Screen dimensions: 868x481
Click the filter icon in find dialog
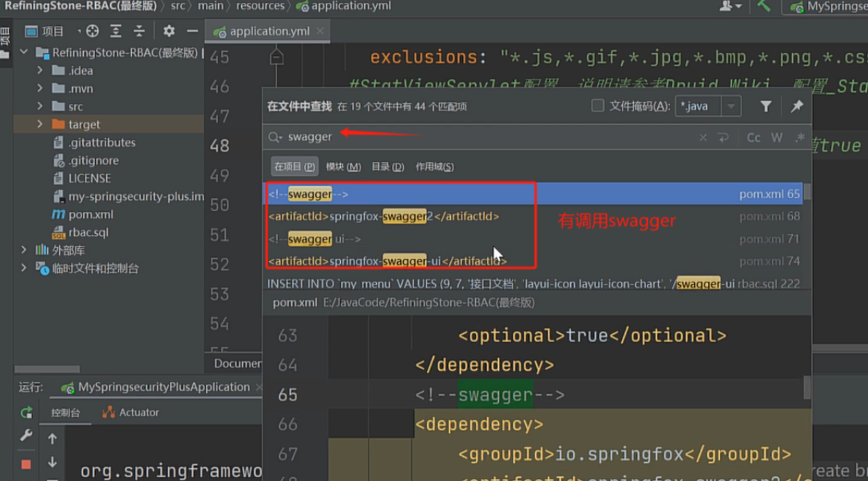point(766,106)
